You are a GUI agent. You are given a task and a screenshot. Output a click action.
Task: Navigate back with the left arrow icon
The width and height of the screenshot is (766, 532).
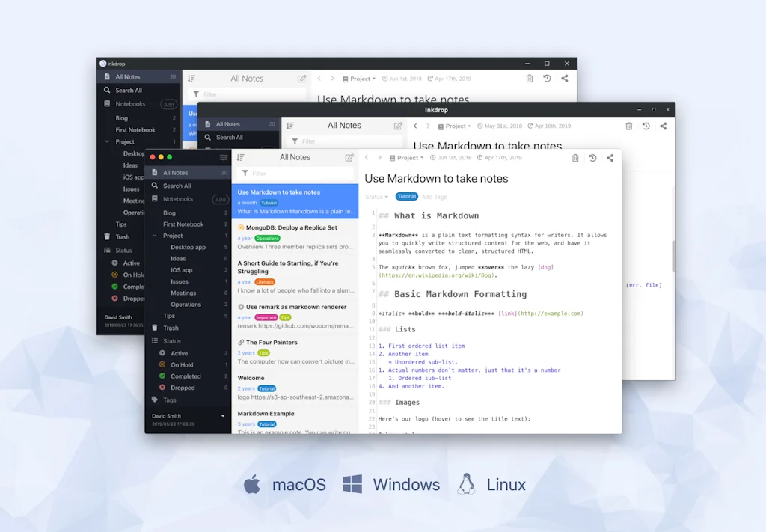pyautogui.click(x=365, y=158)
